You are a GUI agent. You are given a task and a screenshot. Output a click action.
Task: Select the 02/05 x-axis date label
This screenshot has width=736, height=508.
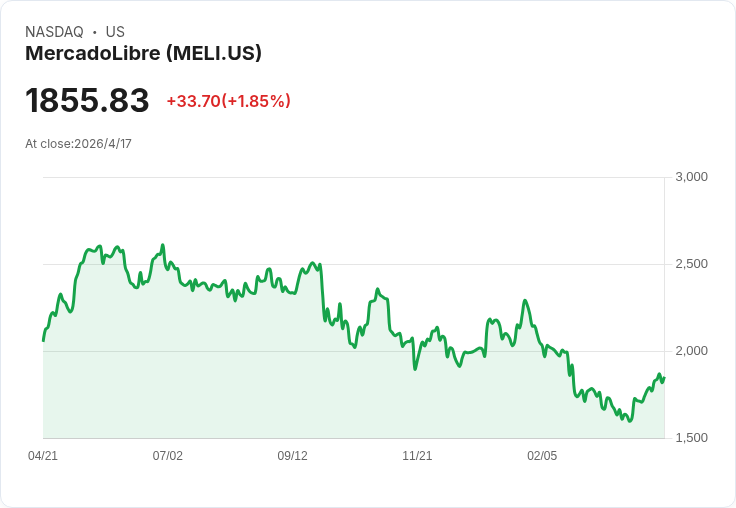click(x=542, y=455)
